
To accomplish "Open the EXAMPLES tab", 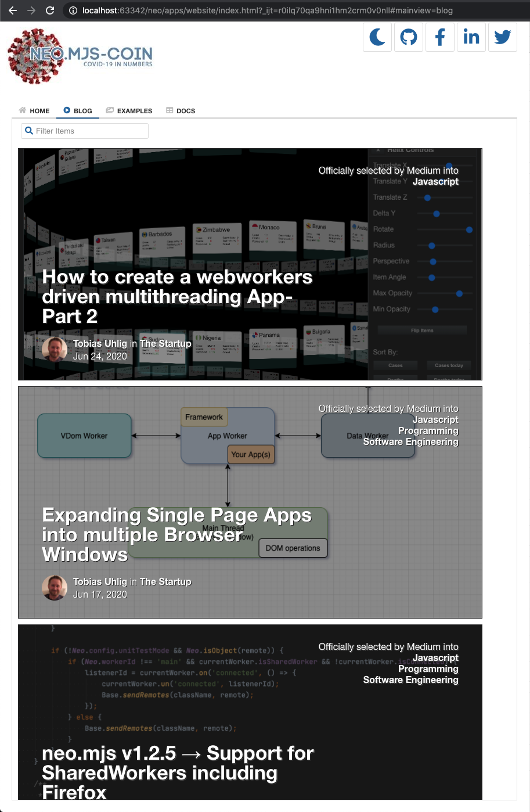I will click(129, 110).
